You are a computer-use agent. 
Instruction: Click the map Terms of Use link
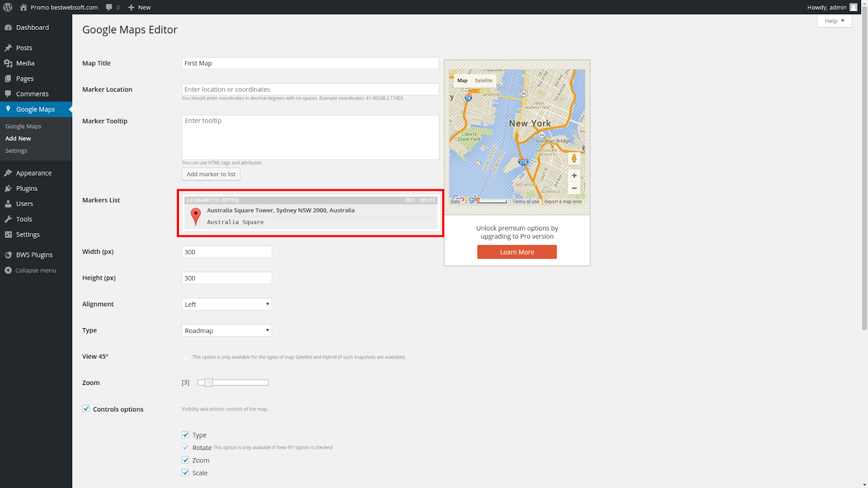point(526,202)
